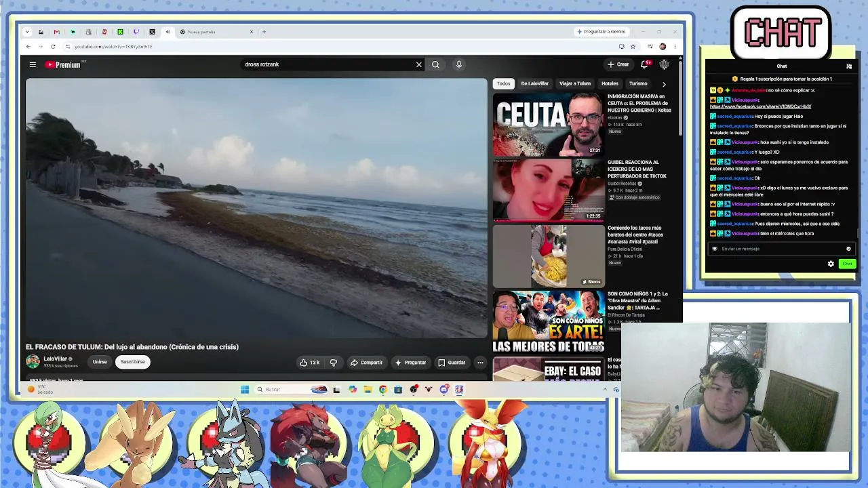
Task: Open Chrome from the taskbar
Action: click(382, 389)
